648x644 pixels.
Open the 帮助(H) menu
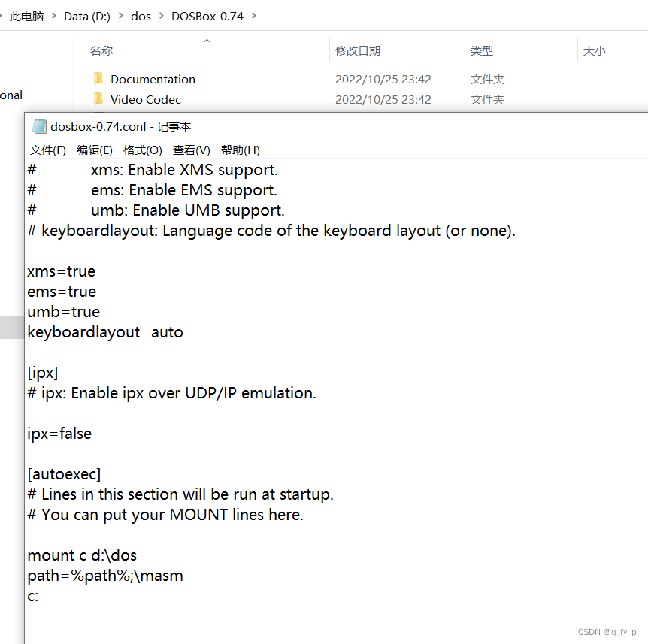click(x=240, y=150)
